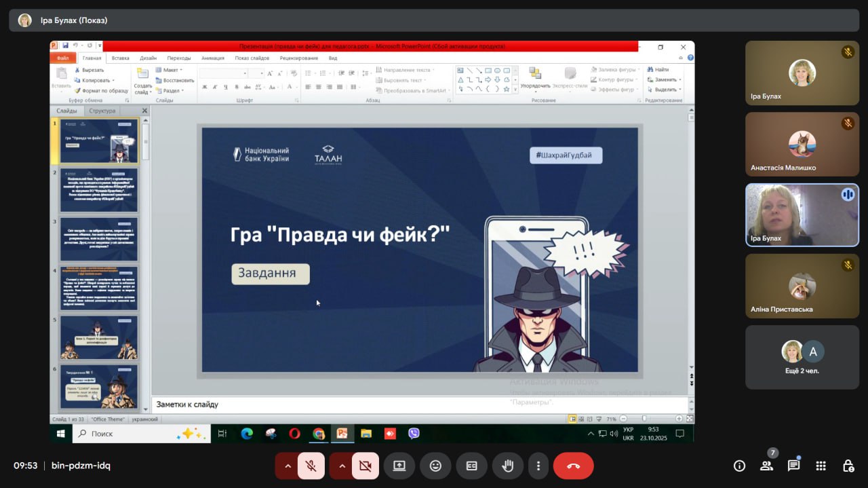Switch to the Дизайн ribbon tab
Viewport: 868px width, 488px height.
tap(148, 58)
